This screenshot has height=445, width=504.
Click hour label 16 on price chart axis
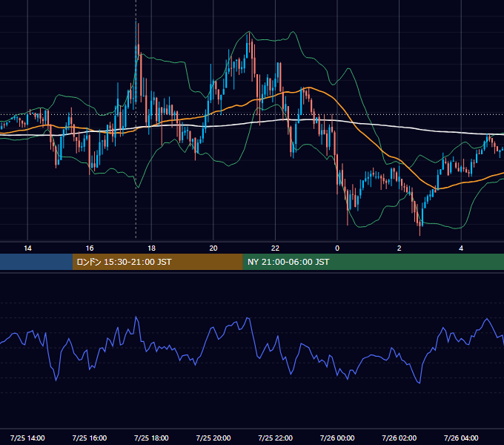[90, 248]
